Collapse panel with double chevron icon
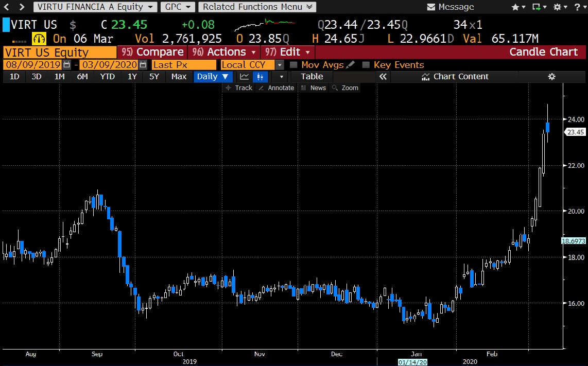Image resolution: width=588 pixels, height=366 pixels. point(383,77)
